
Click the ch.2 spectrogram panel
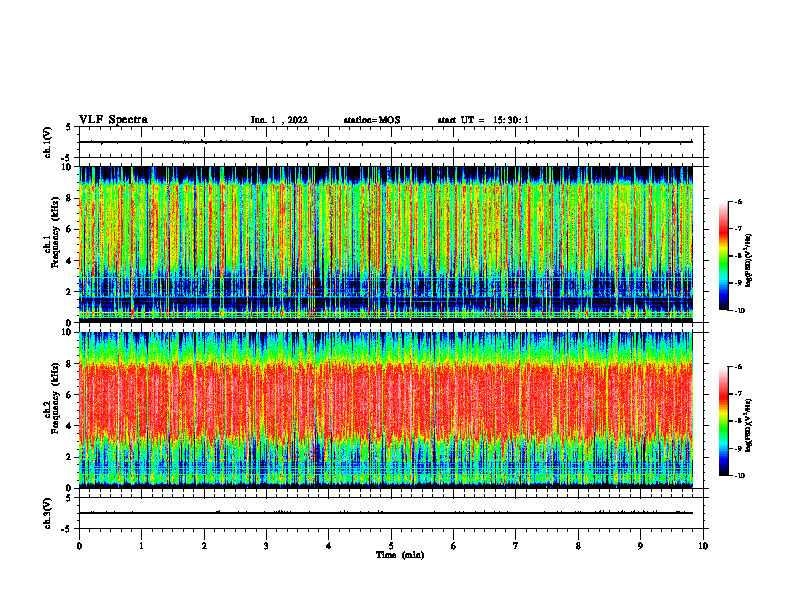[x=386, y=410]
